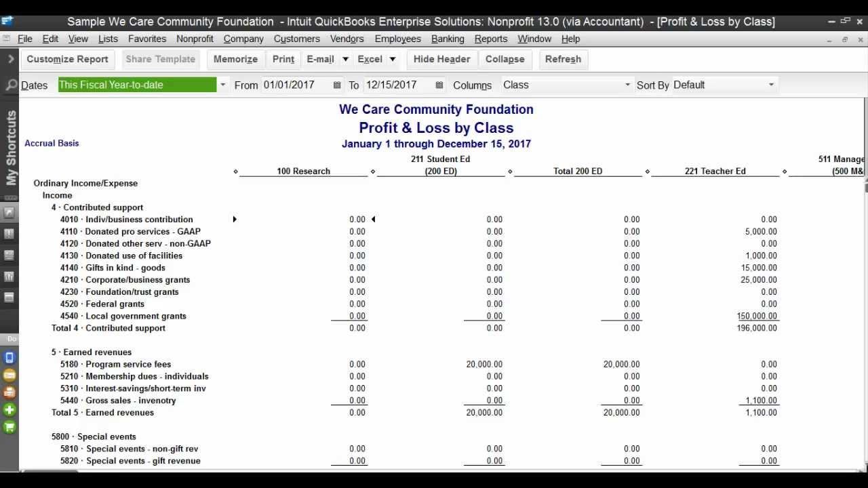Viewport: 868px width, 488px height.
Task: Click the 150,000.00 Local government grants amount
Action: pyautogui.click(x=757, y=317)
